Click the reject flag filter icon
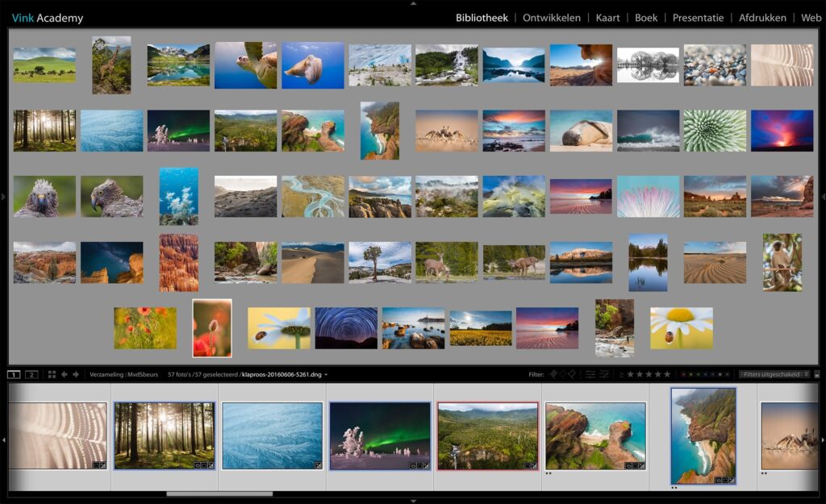The width and height of the screenshot is (826, 504). point(572,374)
